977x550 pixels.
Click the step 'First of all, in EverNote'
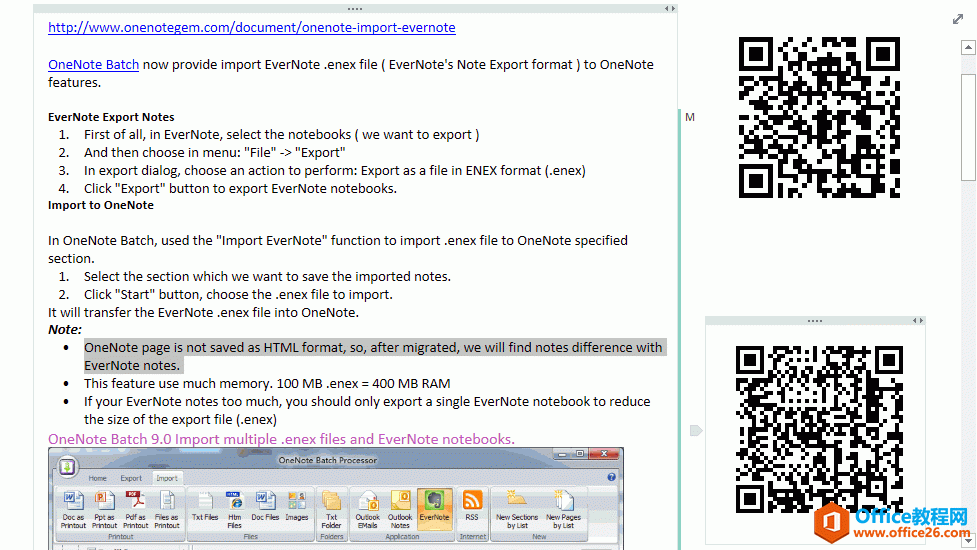pos(282,135)
